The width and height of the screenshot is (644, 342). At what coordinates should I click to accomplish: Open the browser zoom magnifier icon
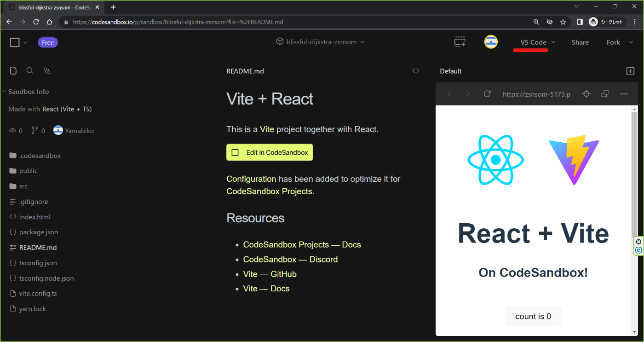point(536,22)
